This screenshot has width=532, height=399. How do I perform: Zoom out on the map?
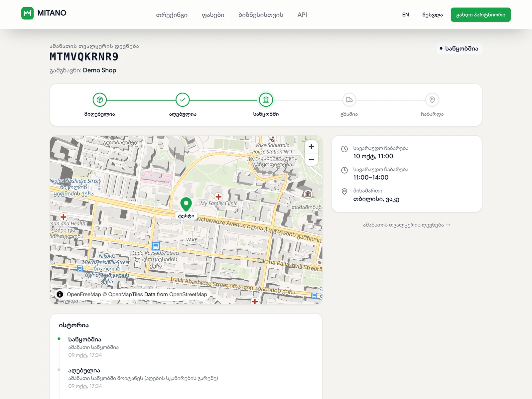[311, 160]
